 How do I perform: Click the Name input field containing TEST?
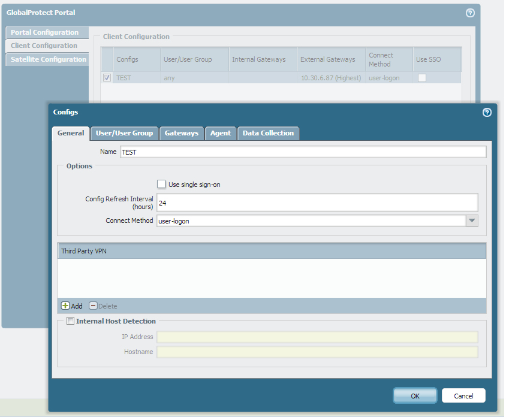(x=303, y=152)
